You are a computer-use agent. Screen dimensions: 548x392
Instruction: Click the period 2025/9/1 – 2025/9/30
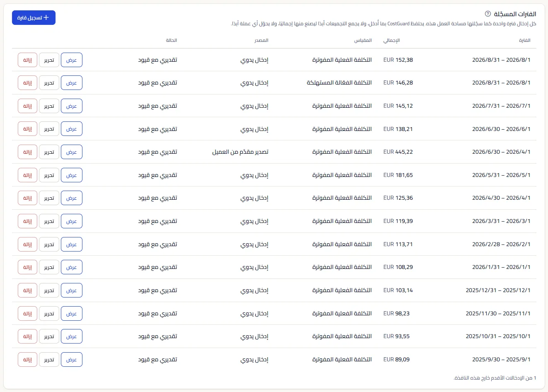tap(501, 360)
